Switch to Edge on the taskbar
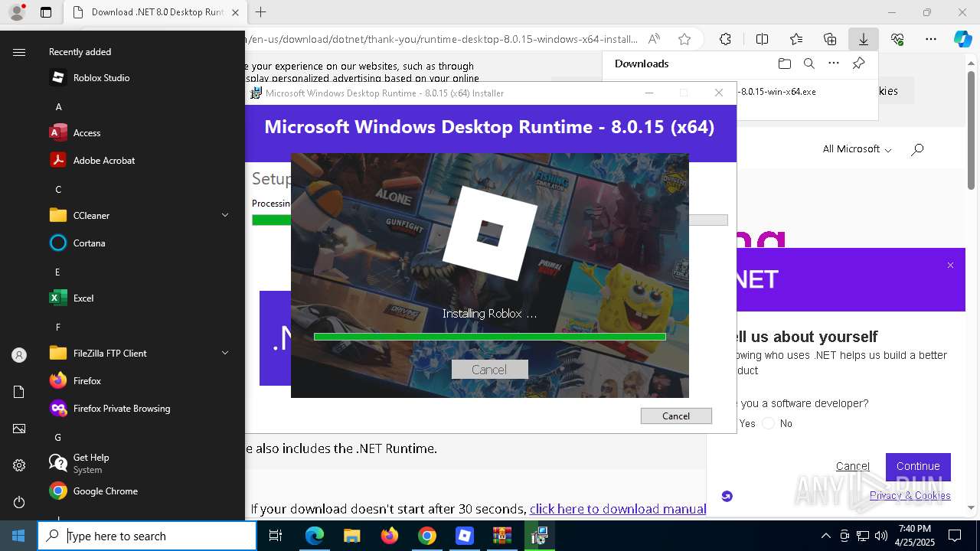Viewport: 980px width, 551px height. pyautogui.click(x=315, y=536)
